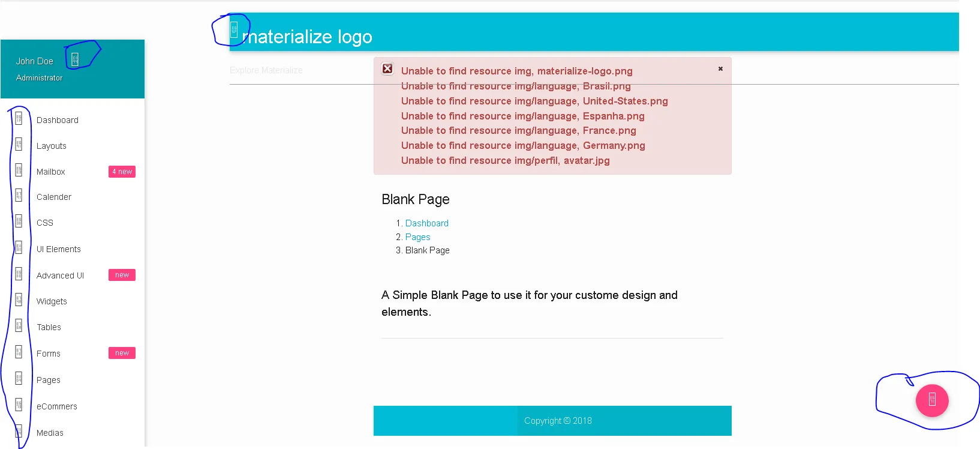Open the CSS menu item
Image resolution: width=980 pixels, height=449 pixels.
45,223
